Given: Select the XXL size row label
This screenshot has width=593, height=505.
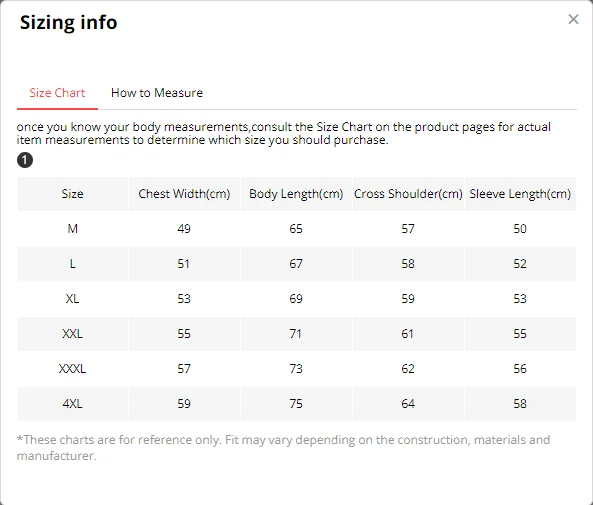Looking at the screenshot, I should 73,333.
